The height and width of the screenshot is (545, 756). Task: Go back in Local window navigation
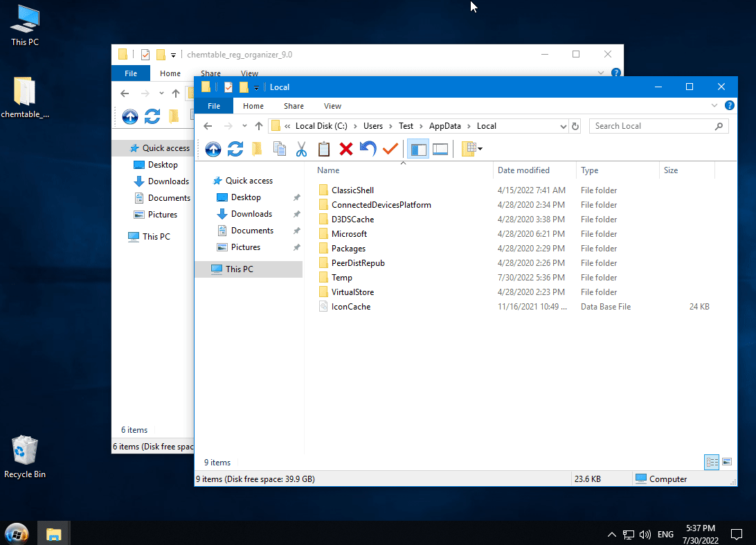[x=208, y=126]
